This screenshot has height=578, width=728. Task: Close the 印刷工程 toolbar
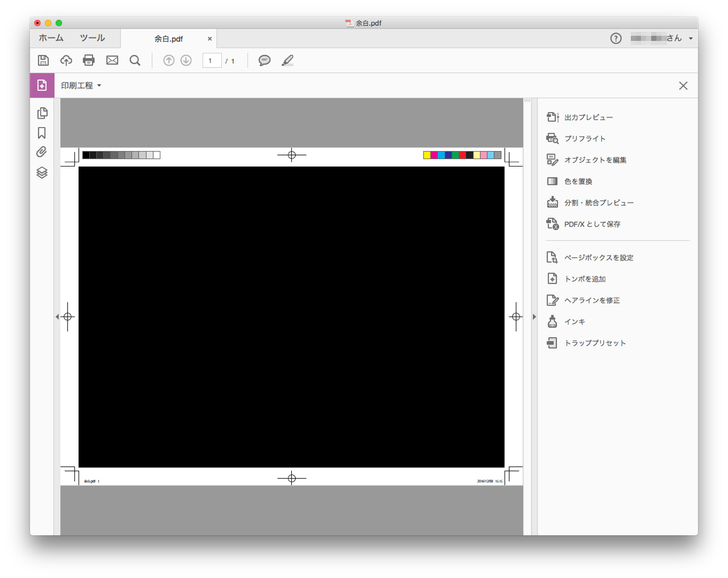tap(683, 85)
